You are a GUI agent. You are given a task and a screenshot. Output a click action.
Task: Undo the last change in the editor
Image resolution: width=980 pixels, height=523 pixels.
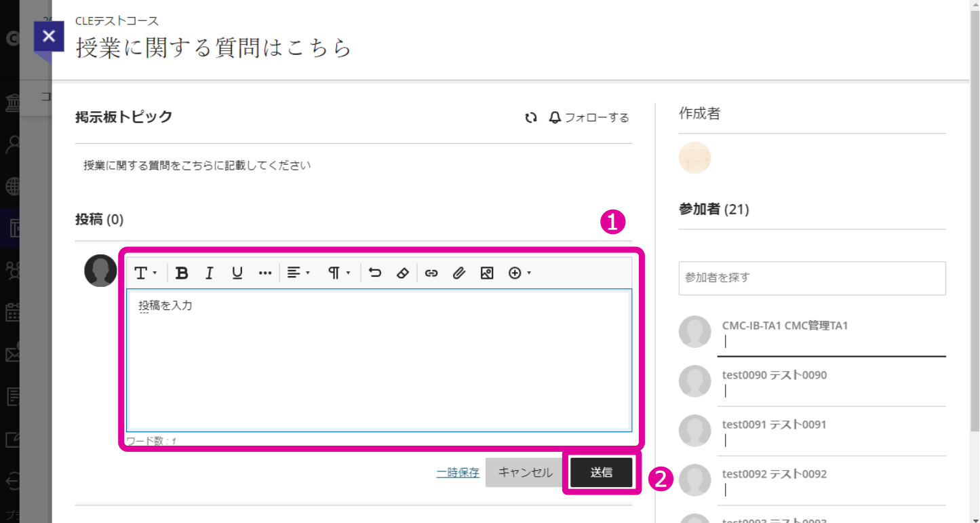376,273
